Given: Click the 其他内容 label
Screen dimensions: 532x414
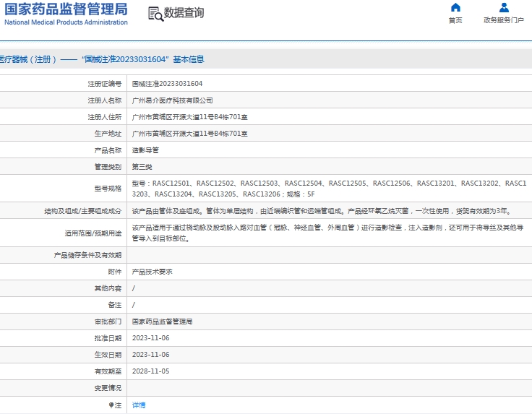Looking at the screenshot, I should point(108,288).
